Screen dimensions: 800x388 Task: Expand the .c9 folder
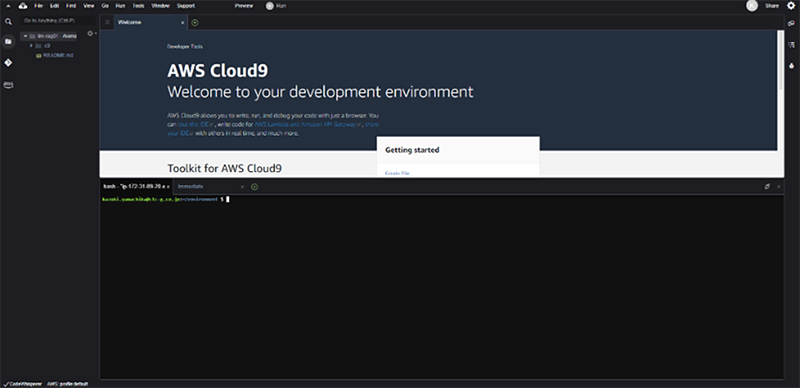[31, 45]
